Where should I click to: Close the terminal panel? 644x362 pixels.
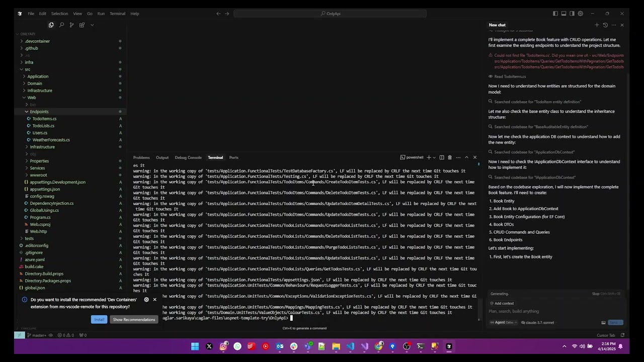point(474,157)
